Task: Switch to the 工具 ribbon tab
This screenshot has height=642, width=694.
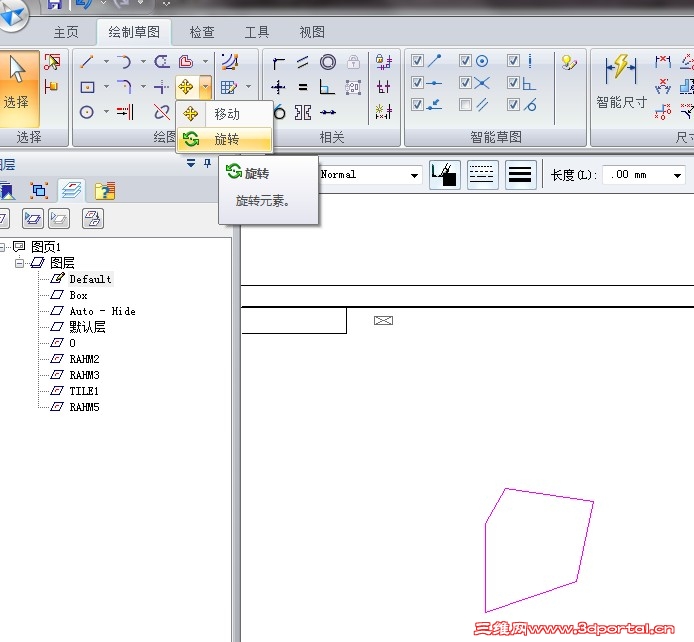Action: (x=257, y=32)
